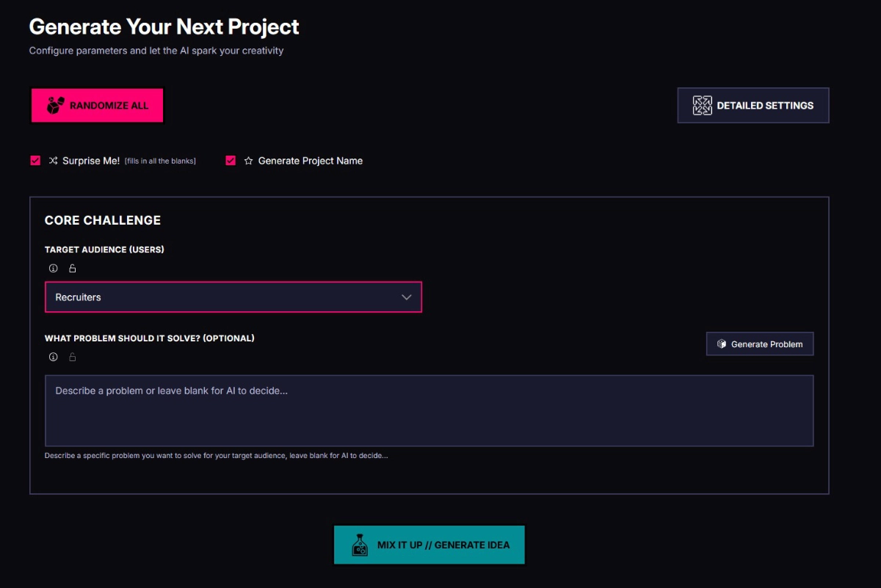881x588 pixels.
Task: Uncheck the Generate Project Name checkbox
Action: tap(231, 161)
